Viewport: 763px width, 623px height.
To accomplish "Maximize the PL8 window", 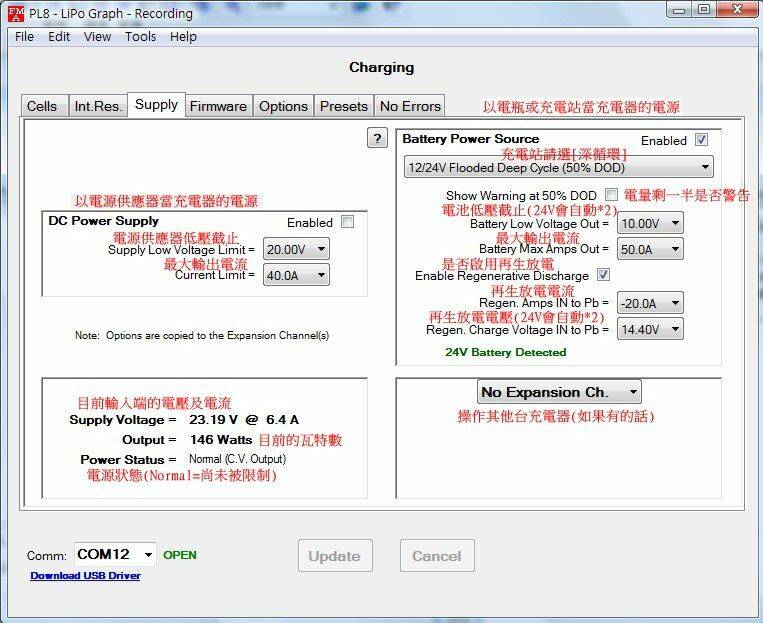I will [x=704, y=10].
